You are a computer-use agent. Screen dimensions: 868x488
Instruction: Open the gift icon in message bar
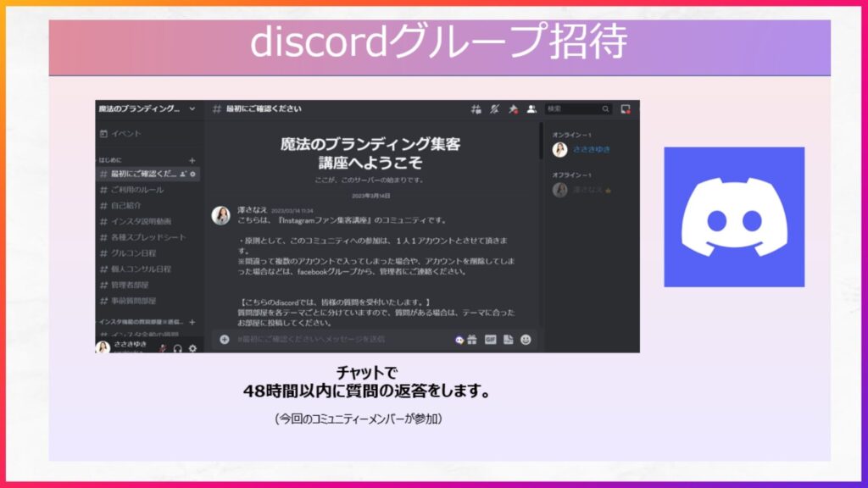[472, 339]
